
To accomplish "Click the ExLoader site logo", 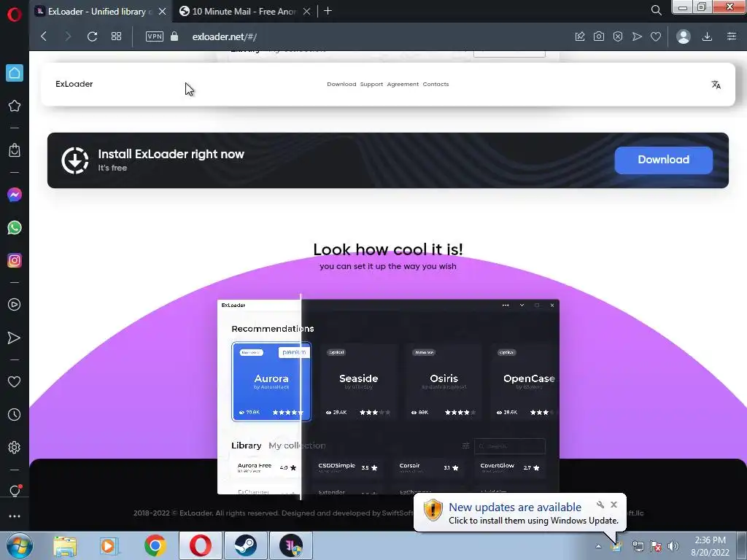I will [74, 84].
